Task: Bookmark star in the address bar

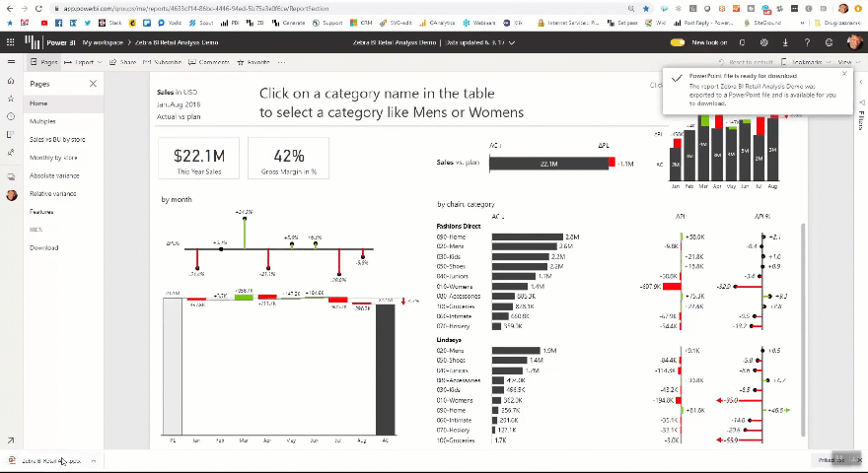Action: coord(645,8)
